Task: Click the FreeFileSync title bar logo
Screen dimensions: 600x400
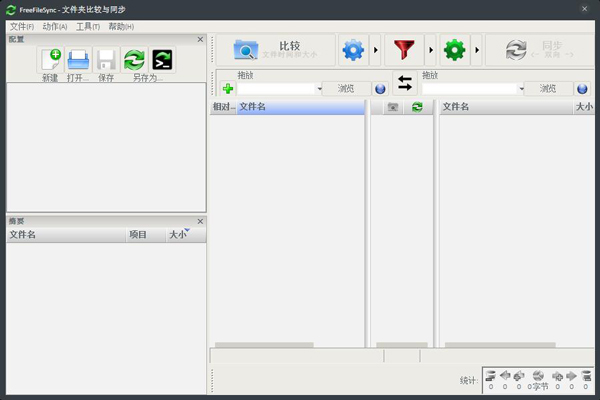Action: (x=11, y=10)
